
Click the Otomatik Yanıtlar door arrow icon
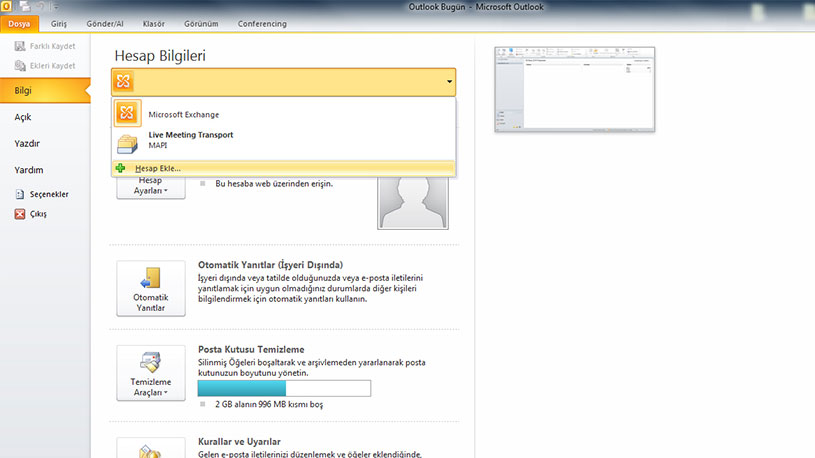[x=151, y=278]
